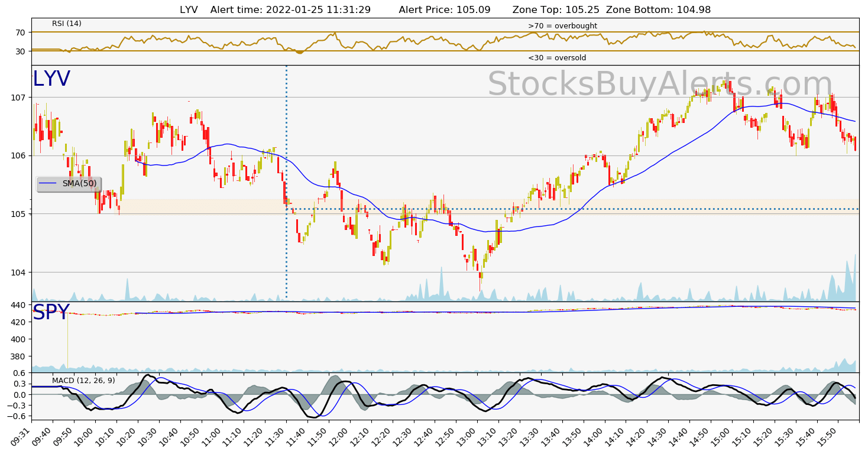Click the '>70 = overbought' annotation
The height and width of the screenshot is (454, 868).
[x=562, y=26]
